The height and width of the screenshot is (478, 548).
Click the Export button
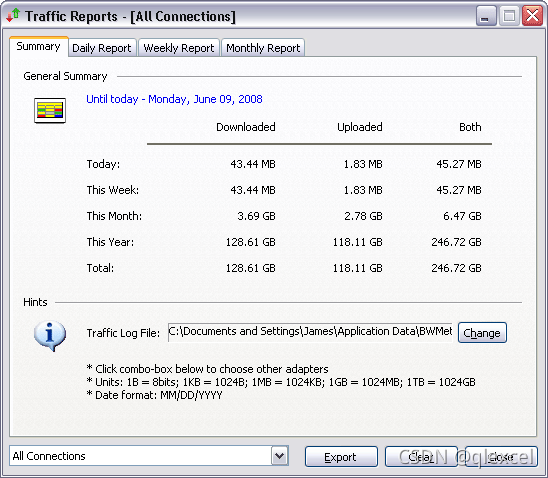tap(341, 457)
